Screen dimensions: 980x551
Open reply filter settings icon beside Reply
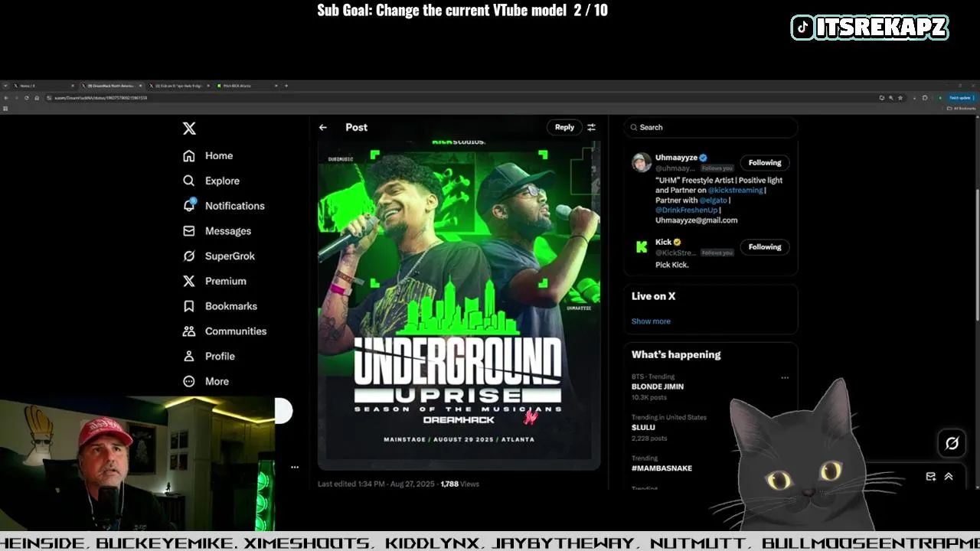pyautogui.click(x=591, y=128)
